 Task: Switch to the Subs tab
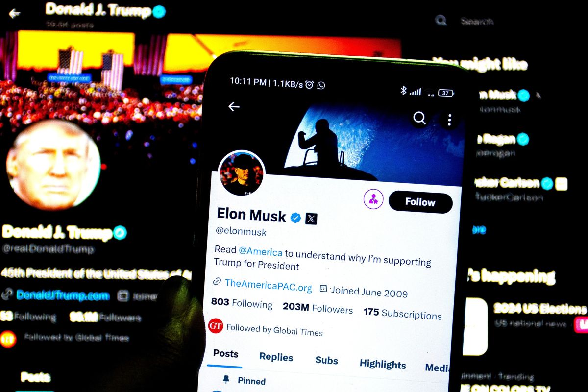(327, 361)
